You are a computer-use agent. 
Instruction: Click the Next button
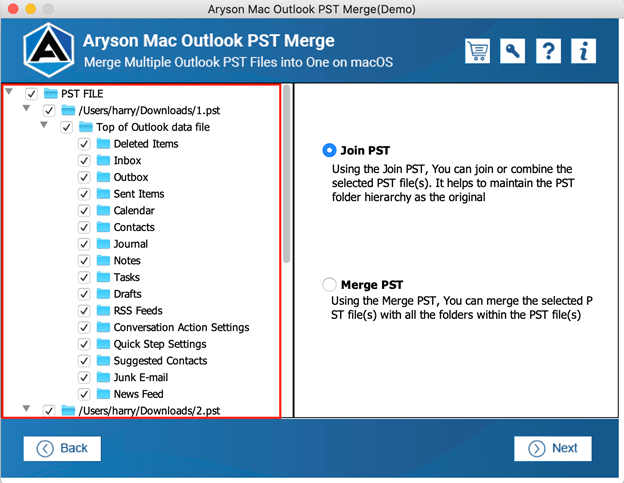[x=552, y=448]
